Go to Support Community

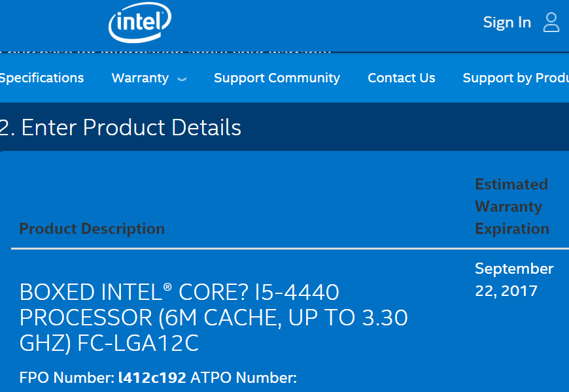coord(277,78)
